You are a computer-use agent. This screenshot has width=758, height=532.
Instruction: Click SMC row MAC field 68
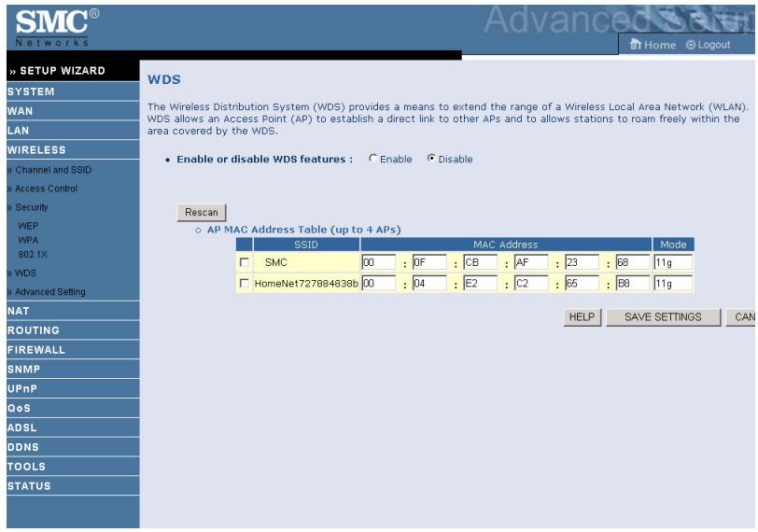(633, 262)
